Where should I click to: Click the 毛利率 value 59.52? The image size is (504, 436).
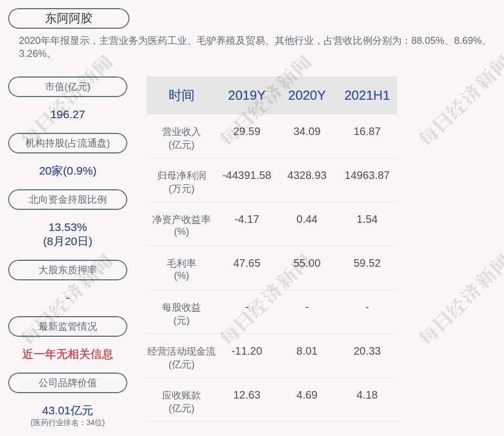(x=367, y=263)
